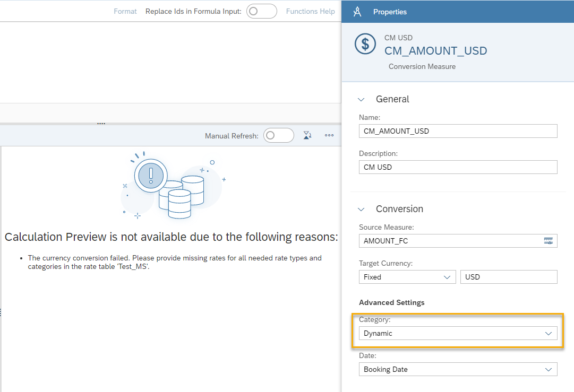Click the 'Conversion Measure' subtitle text
Image resolution: width=574 pixels, height=392 pixels.
point(422,66)
